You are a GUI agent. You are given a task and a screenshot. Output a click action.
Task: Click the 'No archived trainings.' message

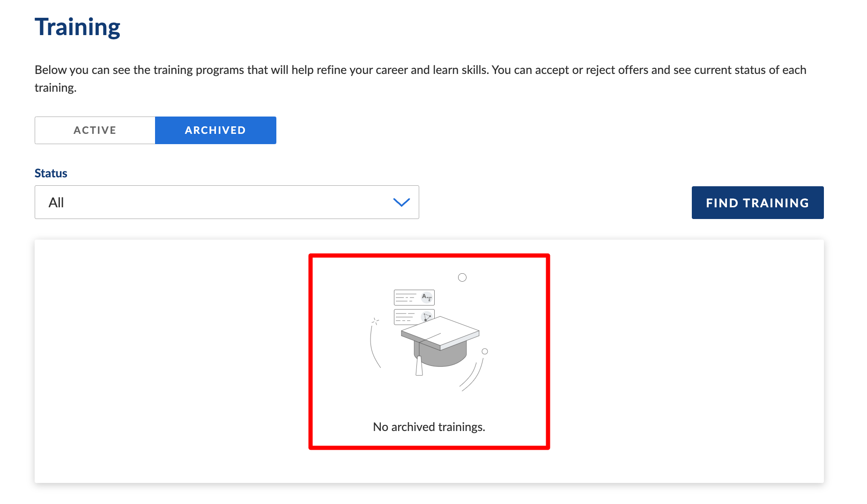(429, 427)
